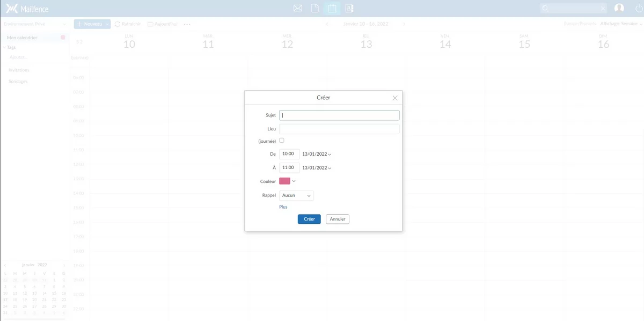Click the Nouveau button
The width and height of the screenshot is (644, 321).
tap(89, 24)
